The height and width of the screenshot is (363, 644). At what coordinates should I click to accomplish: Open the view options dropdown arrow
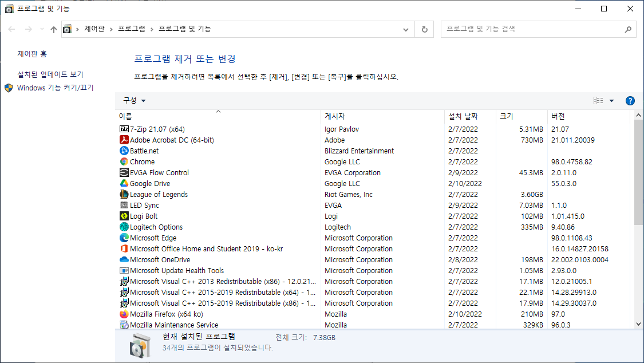(611, 101)
